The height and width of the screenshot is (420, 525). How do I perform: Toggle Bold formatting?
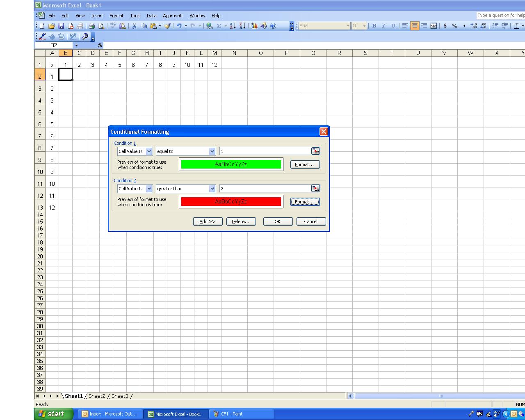(x=374, y=26)
